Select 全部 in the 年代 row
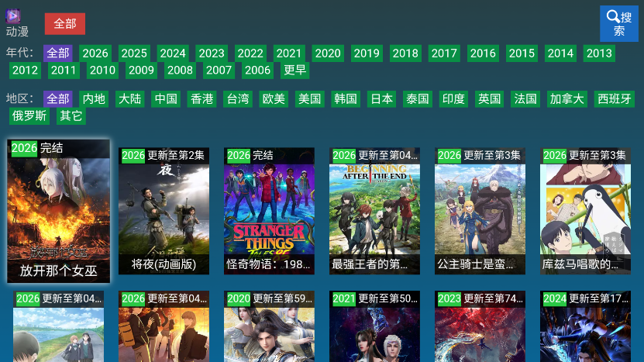644x362 pixels. (x=58, y=53)
